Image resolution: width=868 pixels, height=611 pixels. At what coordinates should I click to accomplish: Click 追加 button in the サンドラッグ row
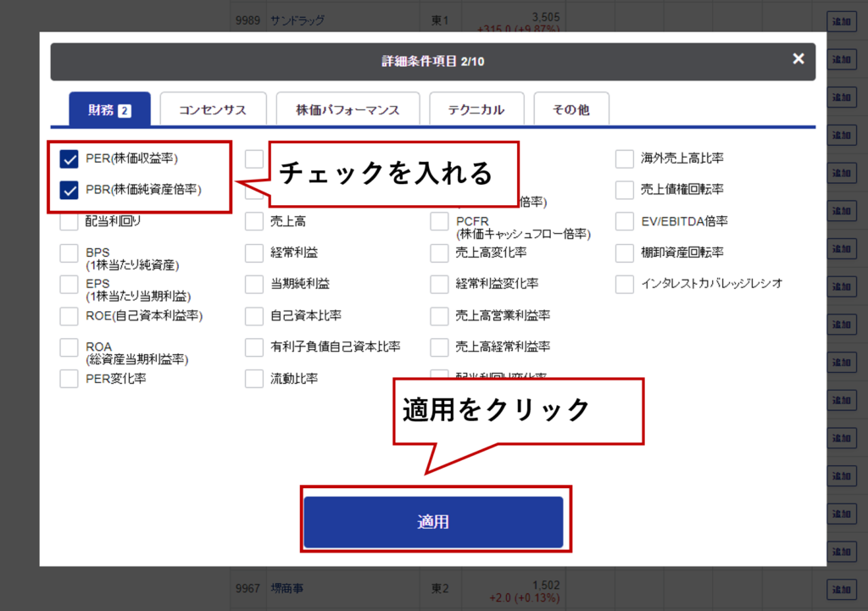[x=840, y=19]
